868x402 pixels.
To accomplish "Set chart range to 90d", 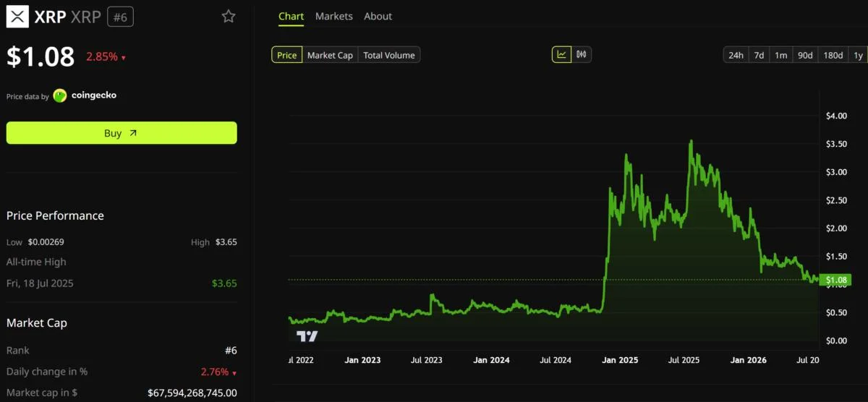I will pyautogui.click(x=805, y=55).
